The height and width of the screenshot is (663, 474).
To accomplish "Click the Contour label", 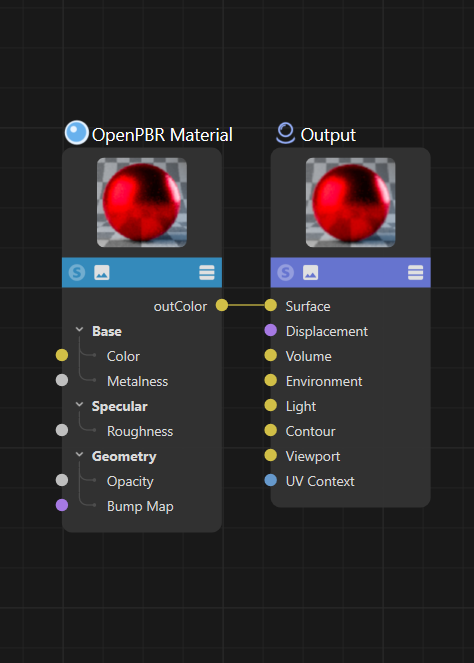I will [310, 431].
